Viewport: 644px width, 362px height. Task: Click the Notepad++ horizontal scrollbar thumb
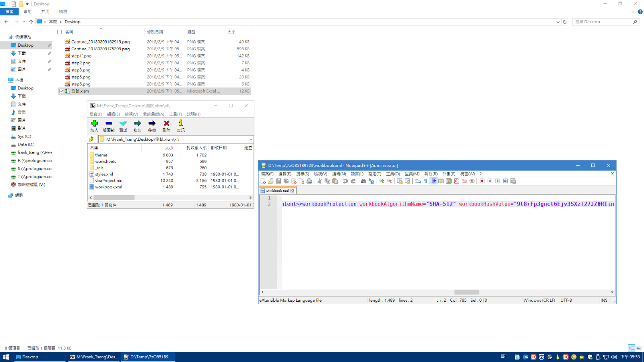coord(466,292)
